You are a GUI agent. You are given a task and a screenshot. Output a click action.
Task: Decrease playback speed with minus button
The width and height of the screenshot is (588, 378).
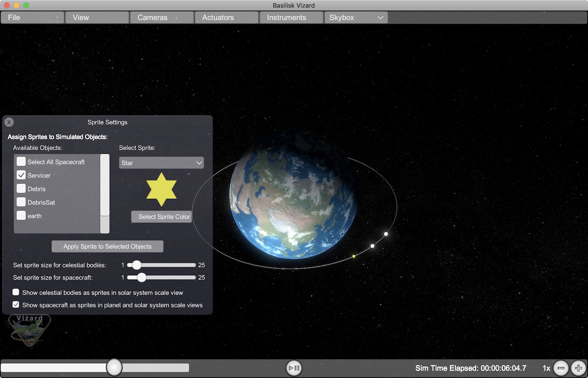pos(561,368)
